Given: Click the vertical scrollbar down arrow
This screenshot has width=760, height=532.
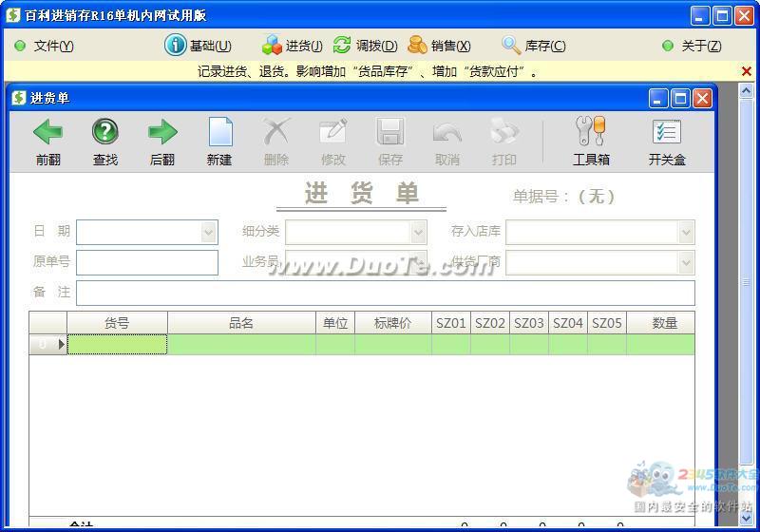Looking at the screenshot, I should point(747,519).
